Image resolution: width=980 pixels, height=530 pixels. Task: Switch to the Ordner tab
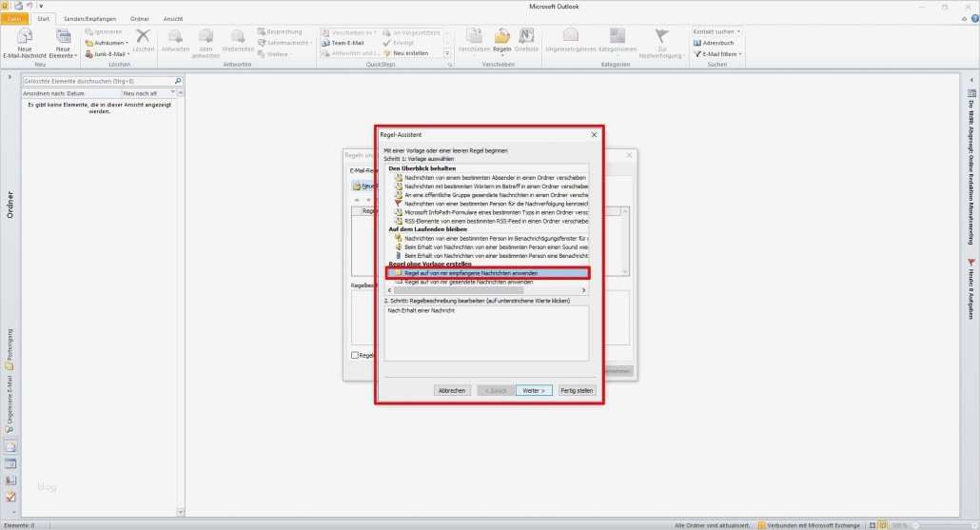(x=139, y=19)
